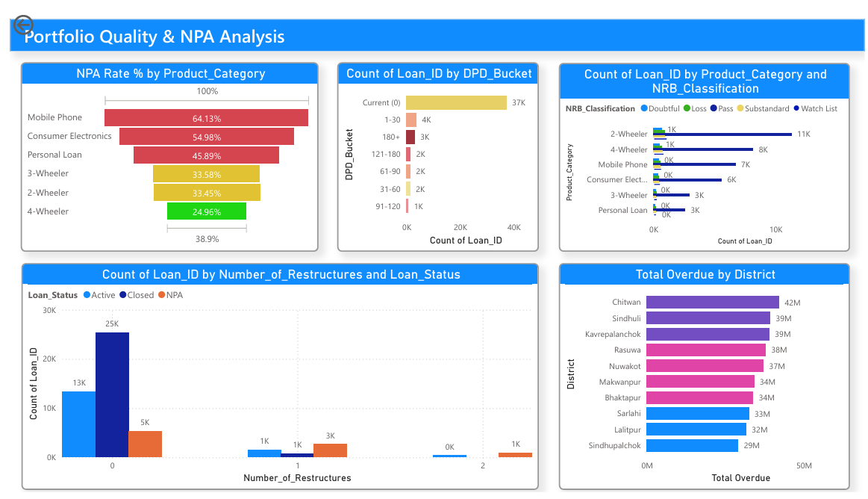
Task: Click the Substandard legend item
Action: [x=763, y=108]
